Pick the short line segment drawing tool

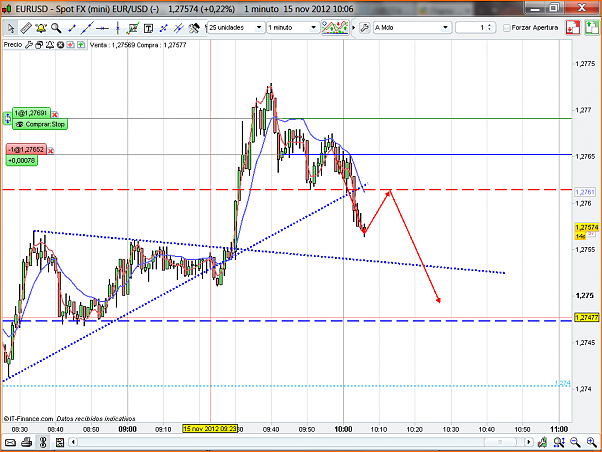tap(72, 28)
